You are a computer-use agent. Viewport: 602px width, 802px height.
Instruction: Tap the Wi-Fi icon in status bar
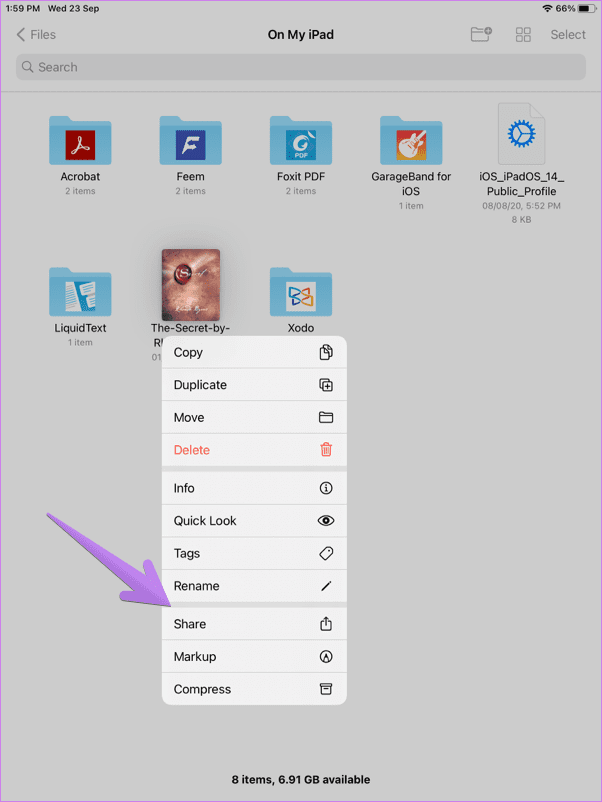548,9
